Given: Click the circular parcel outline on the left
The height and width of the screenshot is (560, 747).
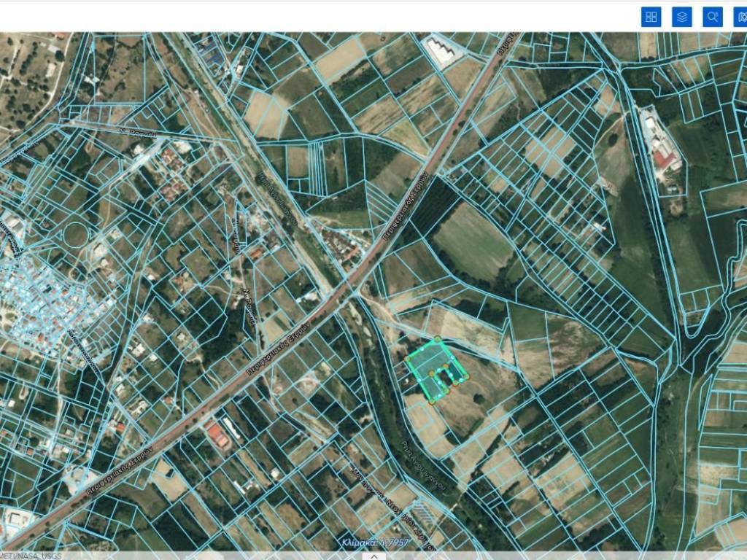Looking at the screenshot, I should pyautogui.click(x=75, y=235).
